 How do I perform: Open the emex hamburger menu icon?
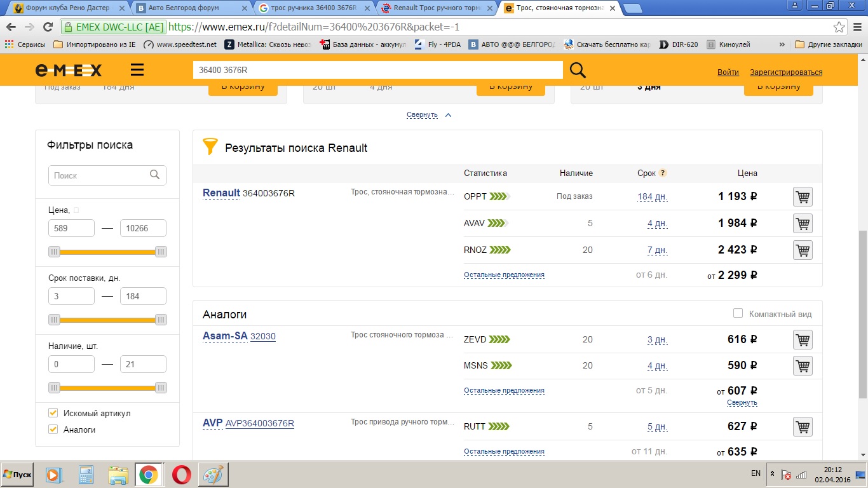pyautogui.click(x=137, y=70)
